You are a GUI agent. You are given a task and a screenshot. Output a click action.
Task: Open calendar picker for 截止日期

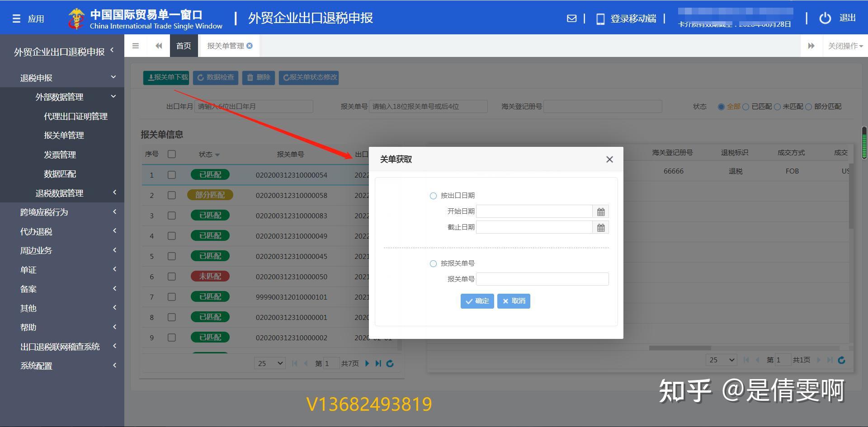(x=601, y=227)
